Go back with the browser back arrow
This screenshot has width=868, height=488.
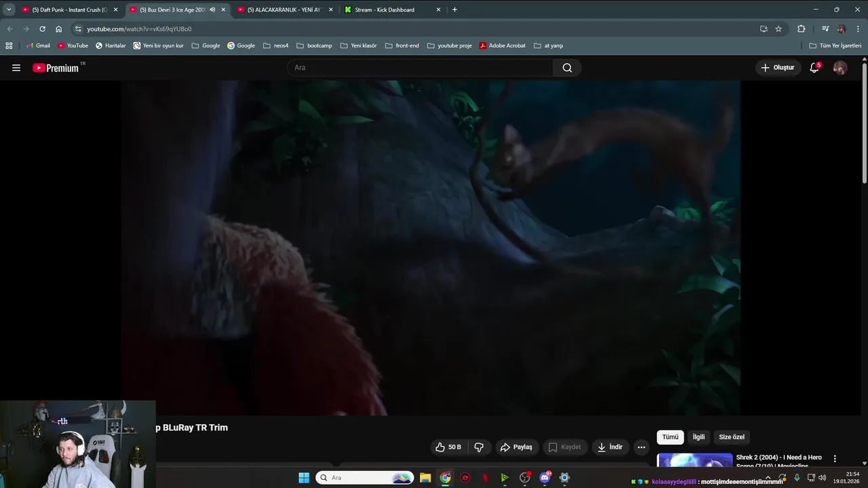(9, 29)
